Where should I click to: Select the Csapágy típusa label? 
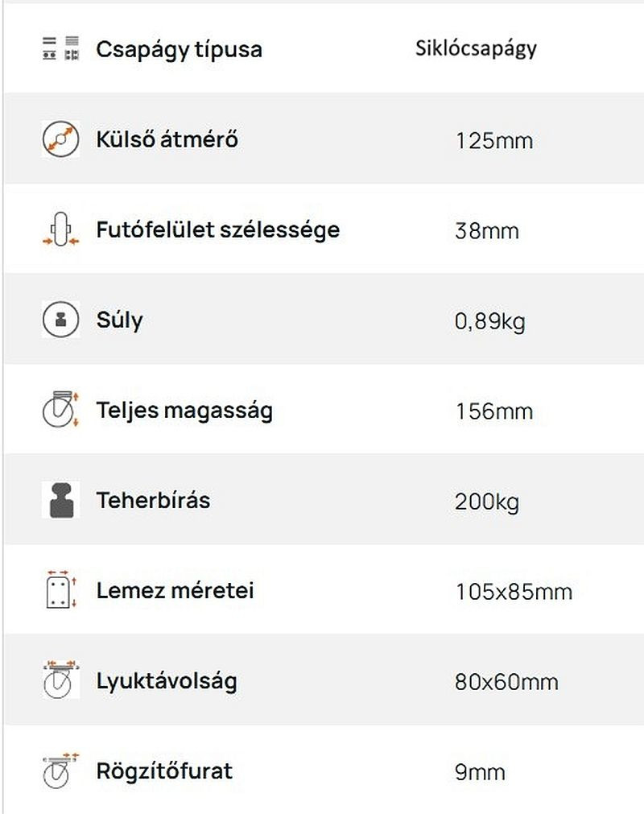pos(179,49)
